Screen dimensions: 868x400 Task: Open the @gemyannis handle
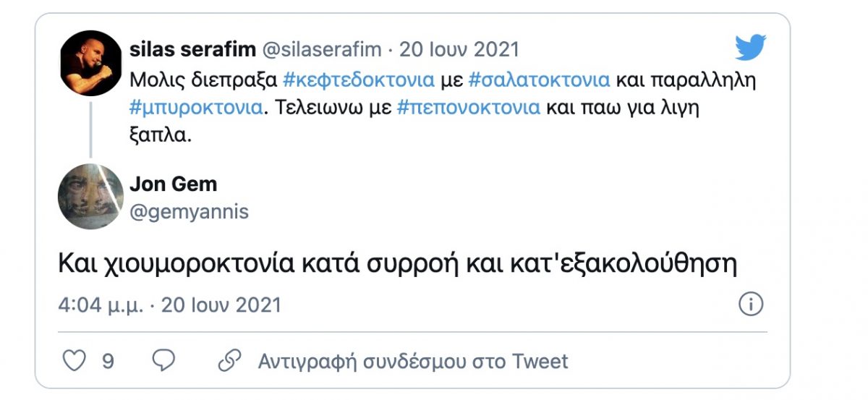[x=189, y=211]
